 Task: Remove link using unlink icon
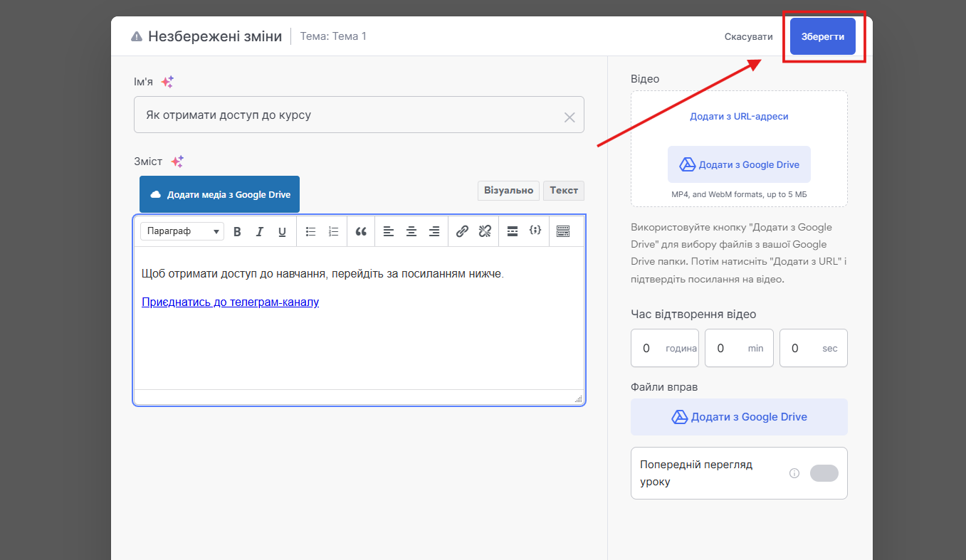pos(485,231)
